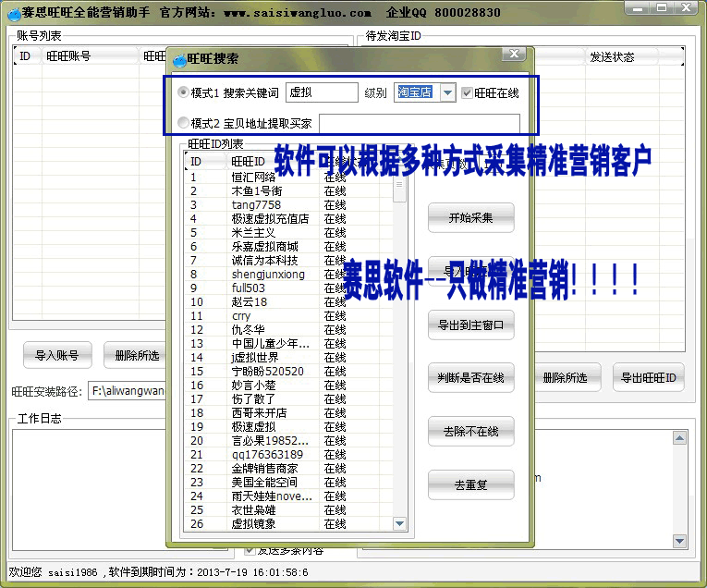Select row 乐嘉虚拟商城

[288, 247]
